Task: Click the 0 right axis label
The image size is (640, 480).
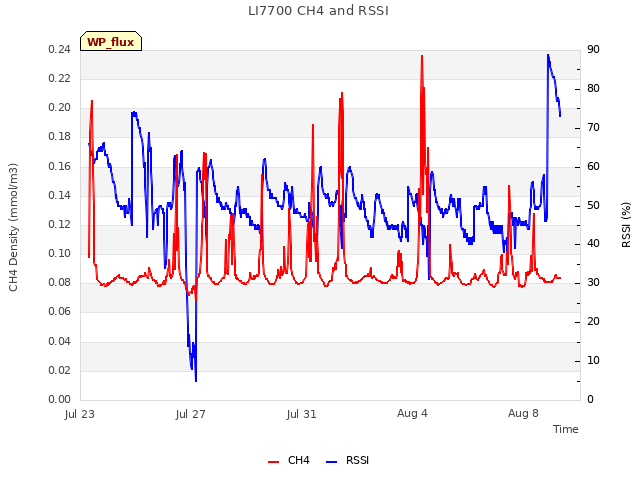Action: click(590, 399)
